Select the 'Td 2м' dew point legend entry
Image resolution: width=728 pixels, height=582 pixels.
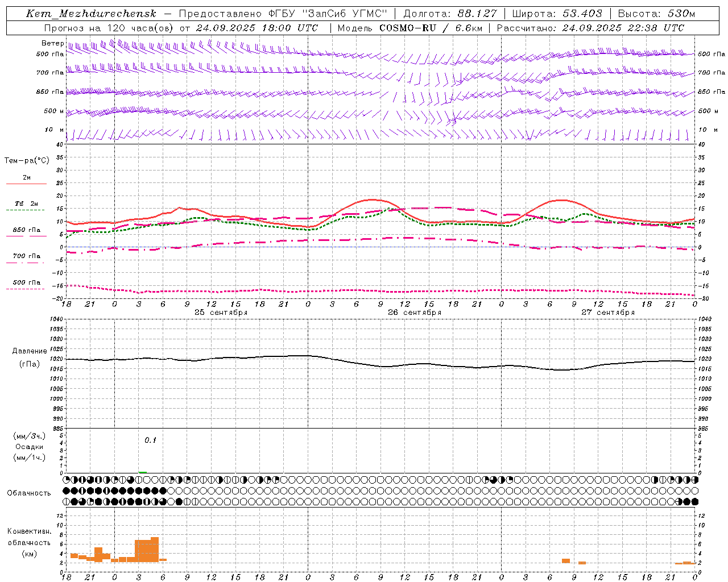click(26, 203)
